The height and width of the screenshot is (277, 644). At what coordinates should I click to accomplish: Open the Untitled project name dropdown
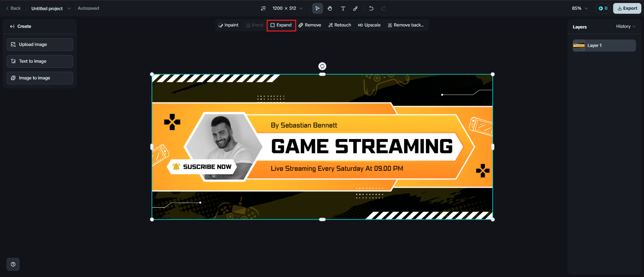51,8
